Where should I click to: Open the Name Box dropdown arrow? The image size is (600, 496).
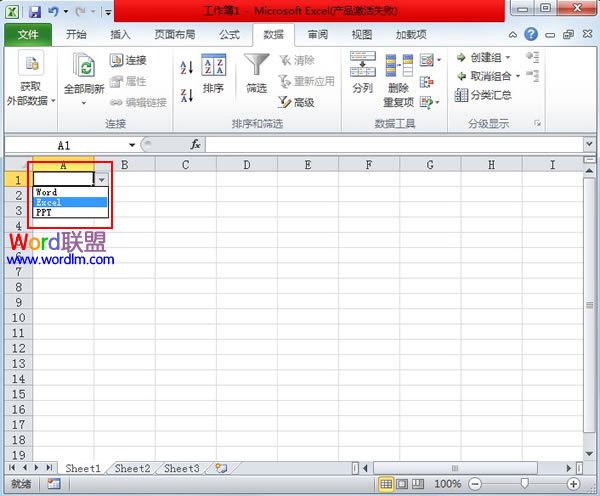coord(131,145)
